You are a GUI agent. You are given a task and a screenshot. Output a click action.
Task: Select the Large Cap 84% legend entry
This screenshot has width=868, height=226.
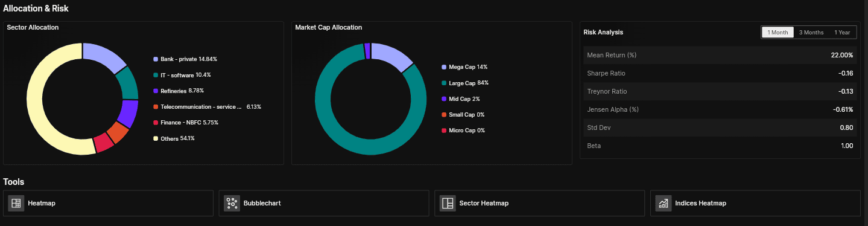click(x=465, y=83)
